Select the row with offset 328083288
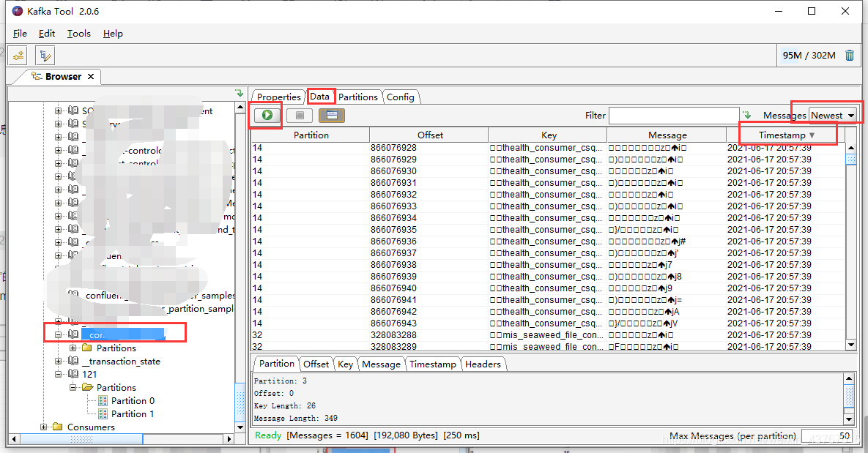The height and width of the screenshot is (453, 868). (548, 334)
